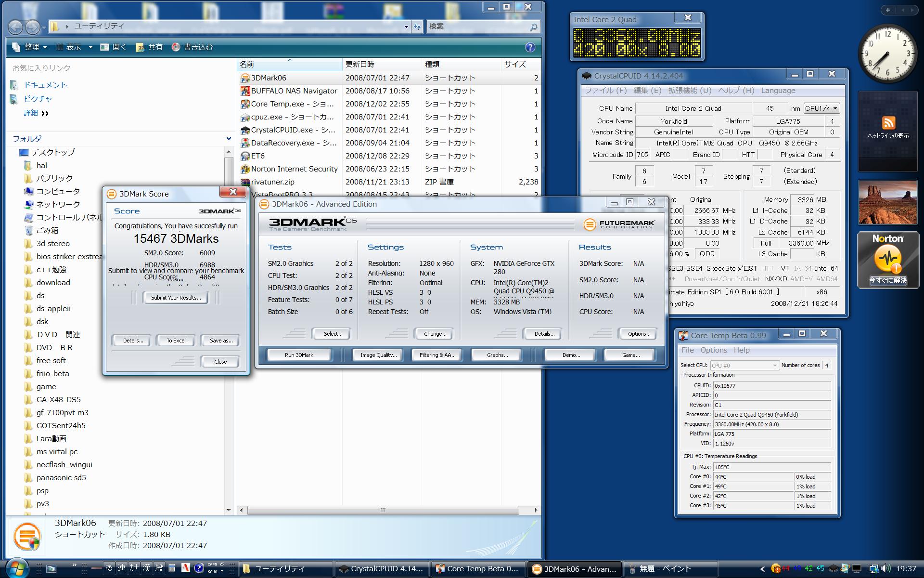This screenshot has width=924, height=578.
Task: Open the Select CPU dropdown in Core Temp
Action: point(744,366)
